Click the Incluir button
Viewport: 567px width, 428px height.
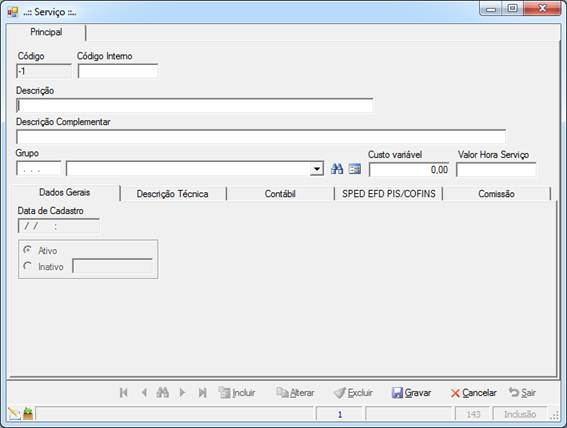(x=237, y=393)
